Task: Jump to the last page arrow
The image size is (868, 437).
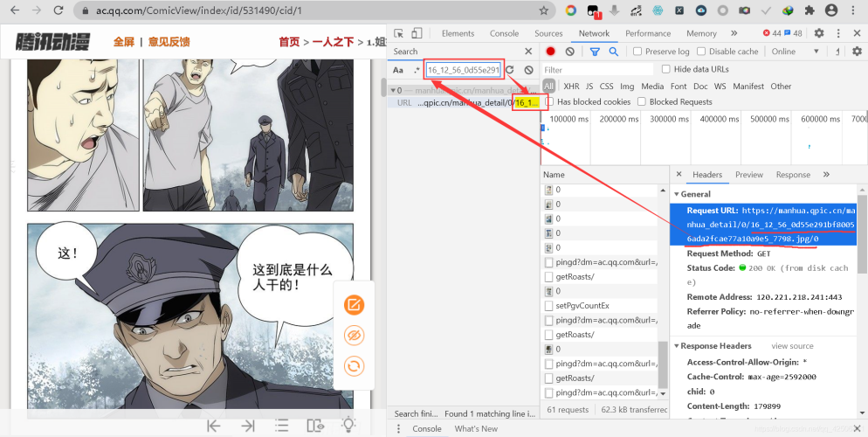Action: point(248,426)
